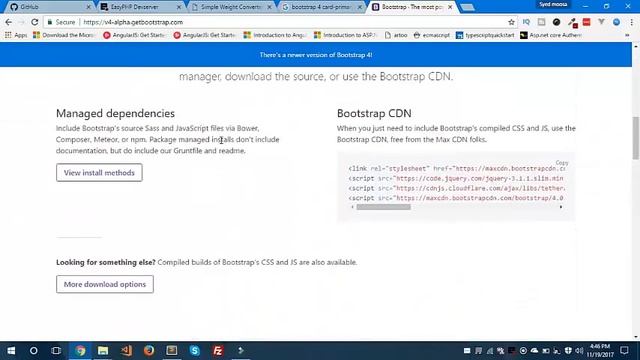Open Chrome's three-dot menu
Viewport: 640px width, 360px height.
[x=631, y=22]
